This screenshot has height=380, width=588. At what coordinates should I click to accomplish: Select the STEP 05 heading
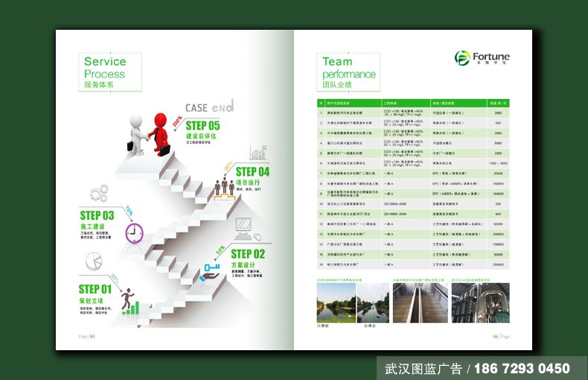[x=202, y=126]
